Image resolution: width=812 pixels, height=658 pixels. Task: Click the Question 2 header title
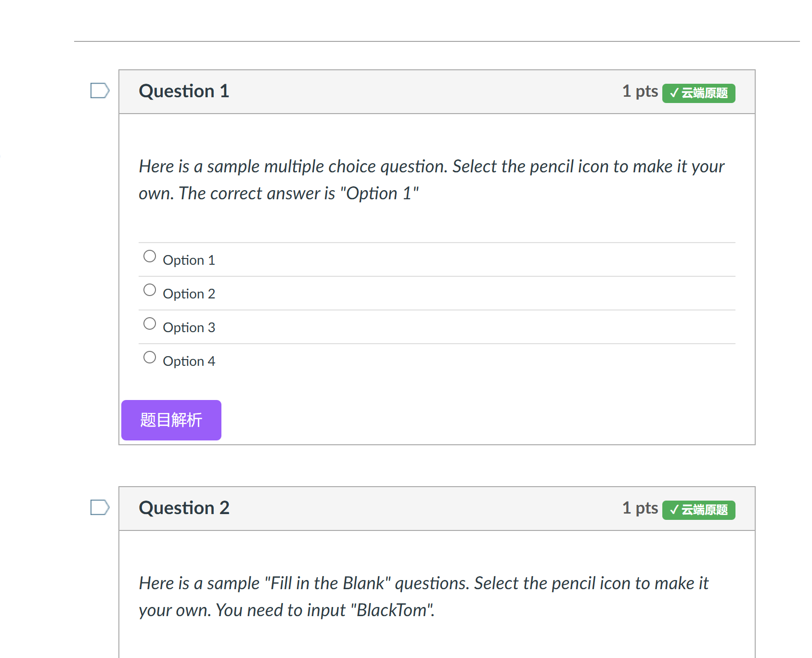click(184, 508)
